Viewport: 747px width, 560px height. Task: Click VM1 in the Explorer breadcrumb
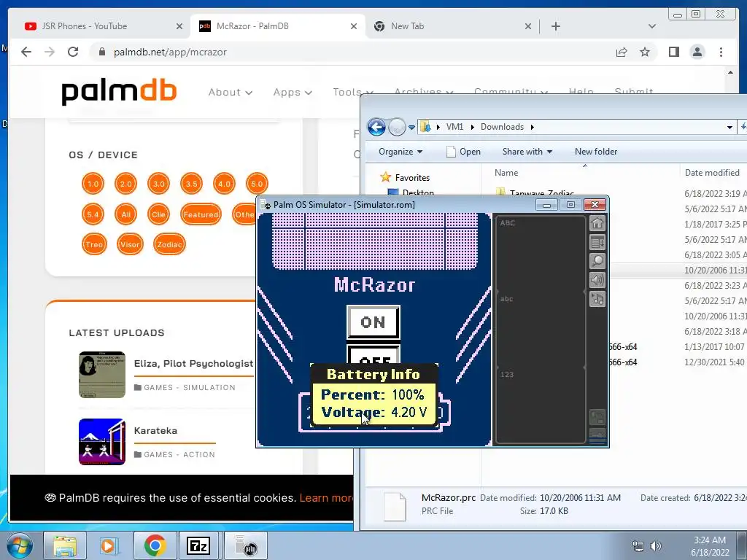[454, 127]
